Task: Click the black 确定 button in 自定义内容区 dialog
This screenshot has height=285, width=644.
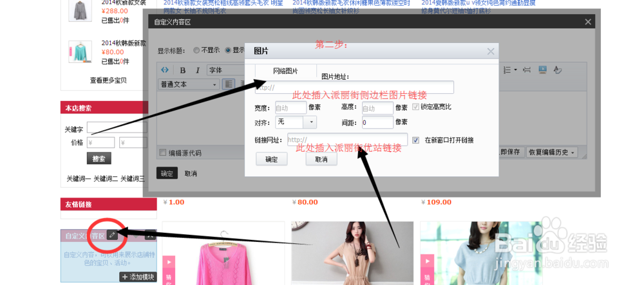Action: (x=167, y=173)
